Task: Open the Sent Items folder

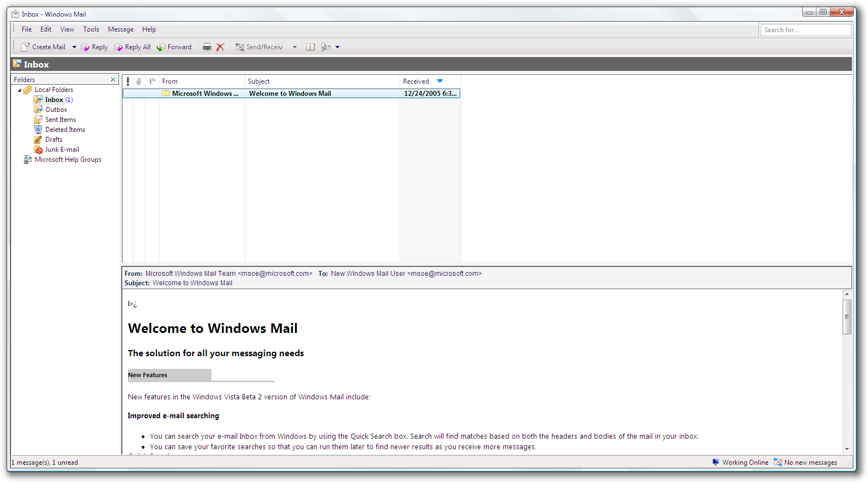Action: 60,120
